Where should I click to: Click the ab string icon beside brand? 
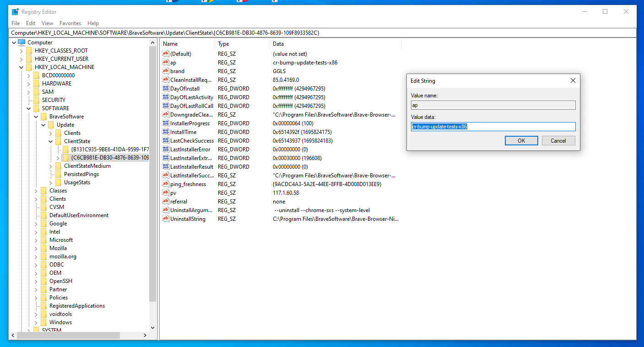click(x=165, y=71)
